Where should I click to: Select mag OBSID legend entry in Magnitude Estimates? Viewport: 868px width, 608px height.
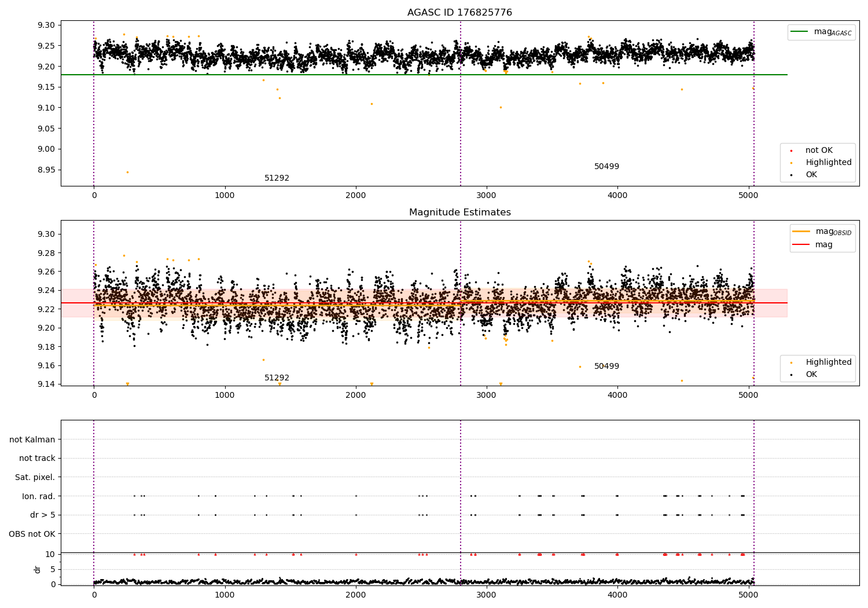pos(834,232)
